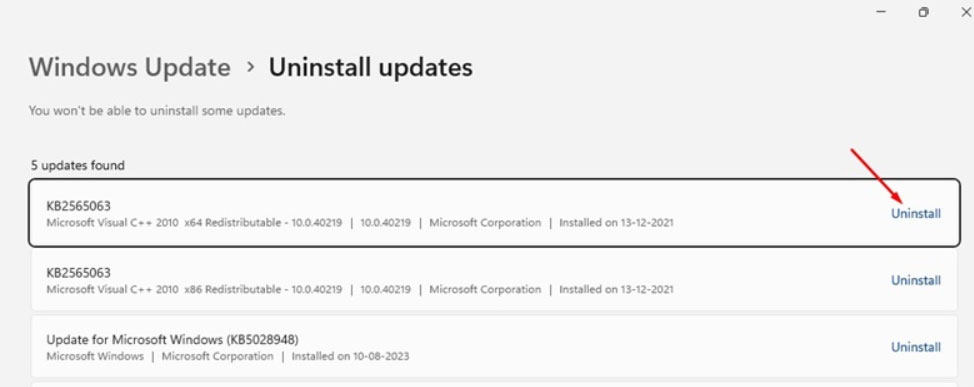974x387 pixels.
Task: Go back to Windows Update breadcrumb
Action: pos(130,67)
